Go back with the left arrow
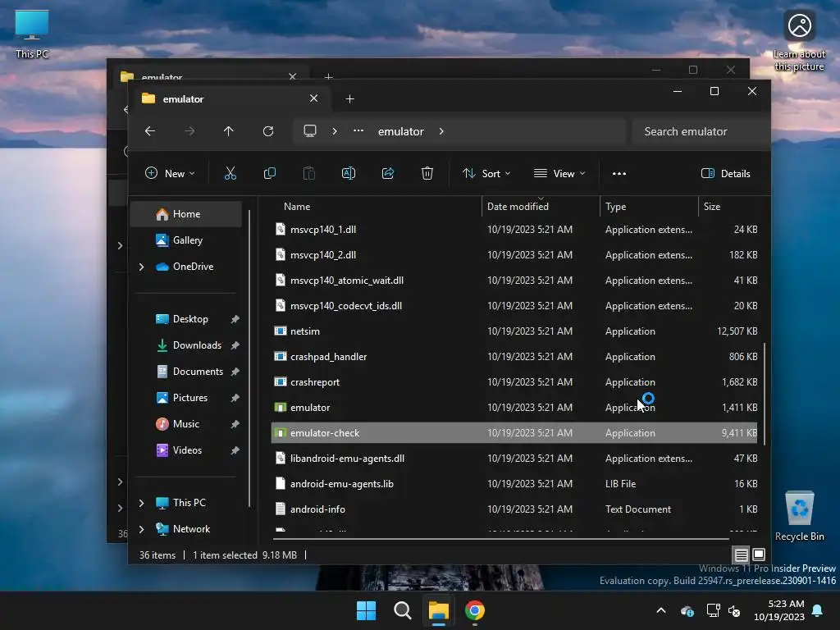Viewport: 840px width, 630px height. point(150,131)
